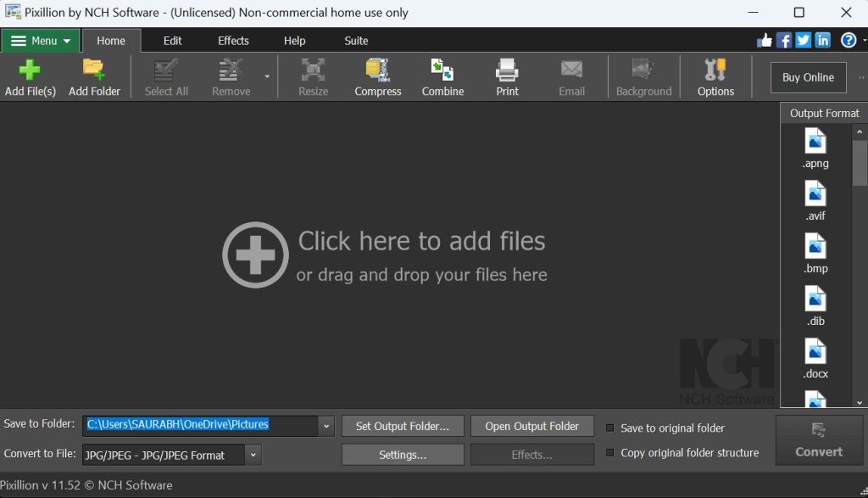Expand the Remove options arrow
Screen dimensions: 868x498
point(267,77)
